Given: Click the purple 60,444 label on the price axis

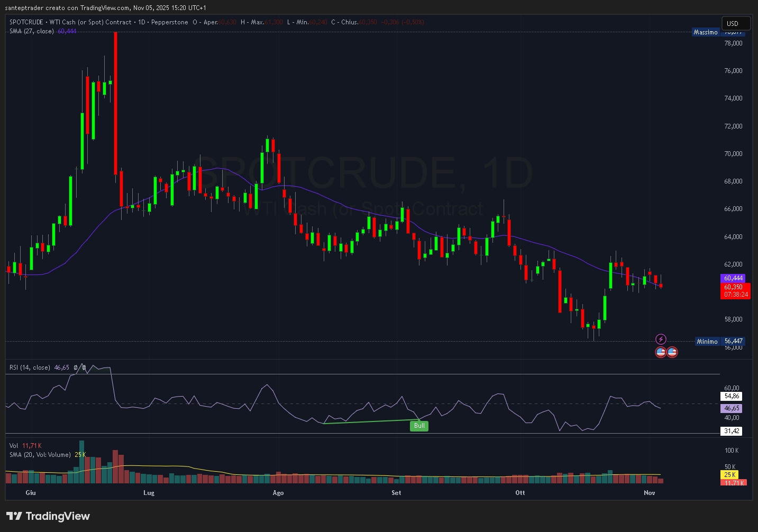Looking at the screenshot, I should pyautogui.click(x=733, y=278).
